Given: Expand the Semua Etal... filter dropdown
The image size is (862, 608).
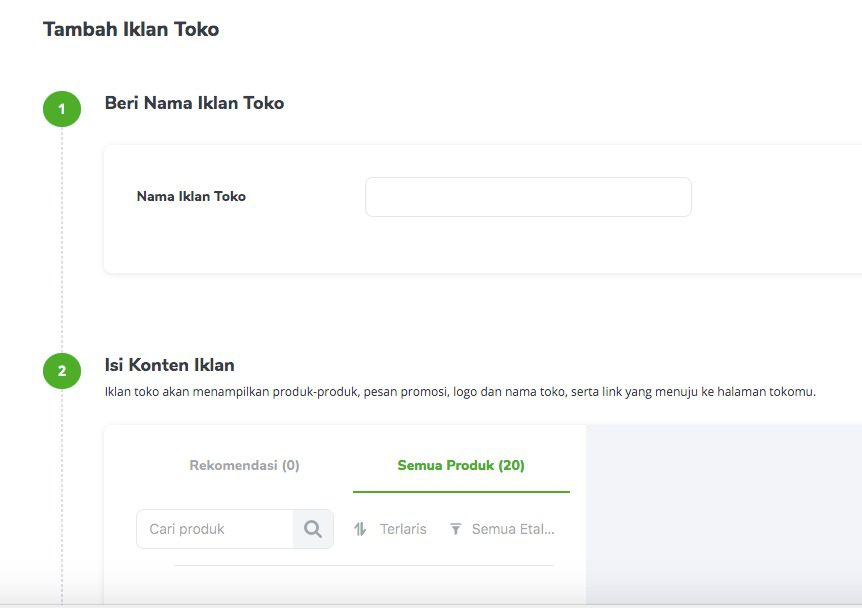Looking at the screenshot, I should pos(502,529).
